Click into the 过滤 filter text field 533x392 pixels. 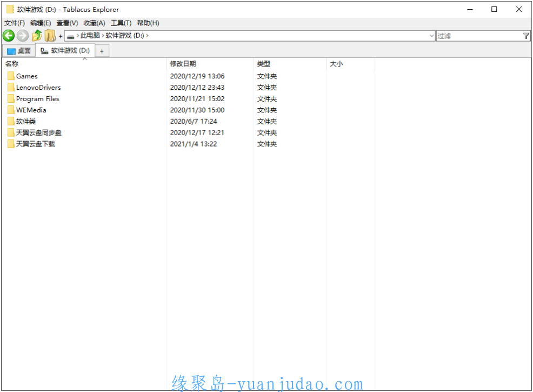click(x=478, y=36)
